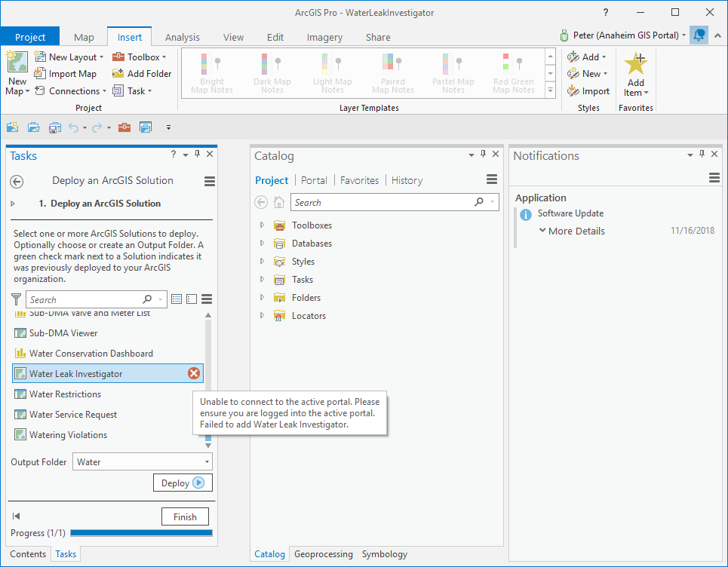The height and width of the screenshot is (567, 728).
Task: Click the Progress bar in Tasks pane
Action: coord(141,533)
